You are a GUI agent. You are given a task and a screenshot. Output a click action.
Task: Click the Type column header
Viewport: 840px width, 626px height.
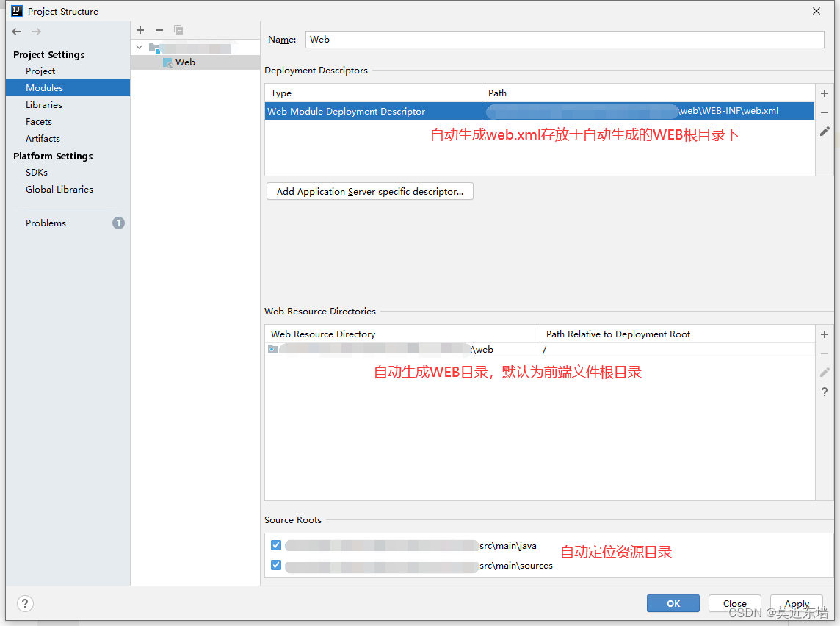click(x=374, y=93)
